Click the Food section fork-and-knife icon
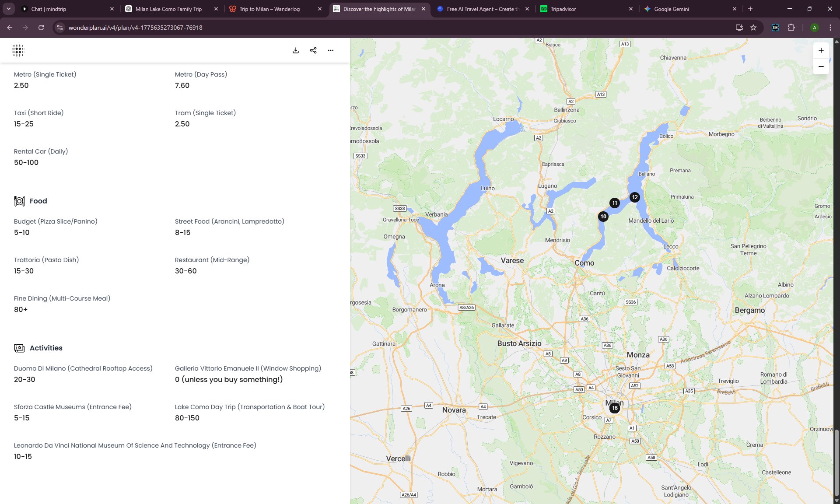The height and width of the screenshot is (504, 840). [19, 201]
